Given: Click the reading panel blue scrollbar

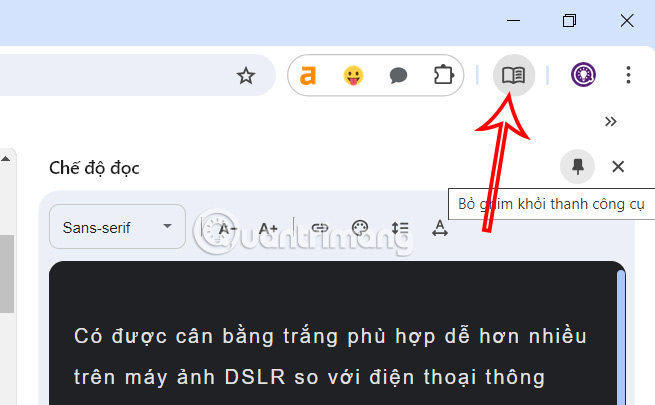Looking at the screenshot, I should point(621,337).
